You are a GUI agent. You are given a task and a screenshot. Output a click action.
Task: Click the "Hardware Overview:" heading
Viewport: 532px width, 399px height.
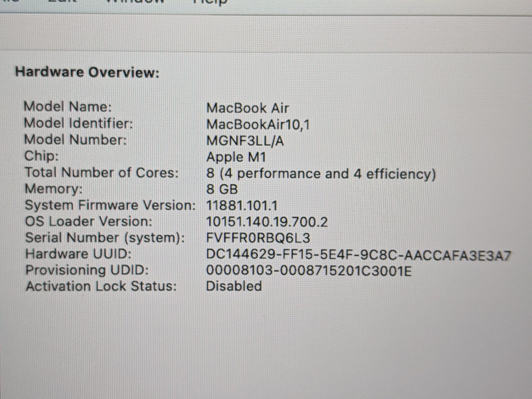[87, 72]
